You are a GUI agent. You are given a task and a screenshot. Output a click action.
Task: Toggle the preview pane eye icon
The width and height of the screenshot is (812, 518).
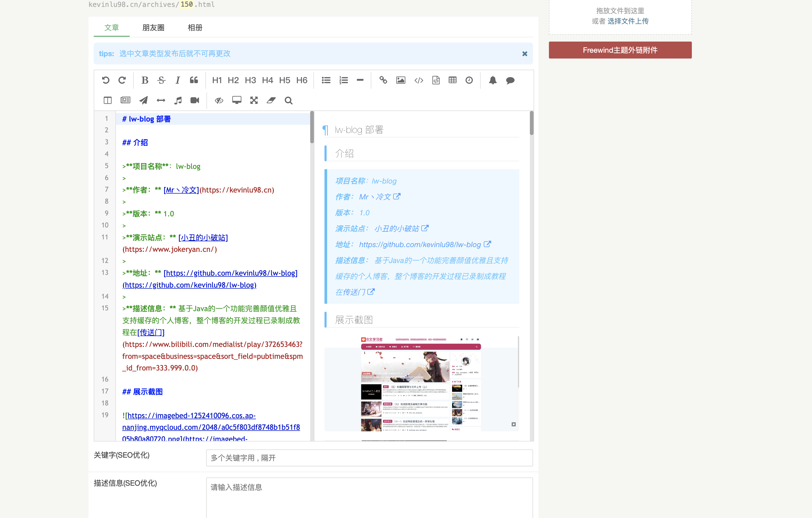pos(219,101)
